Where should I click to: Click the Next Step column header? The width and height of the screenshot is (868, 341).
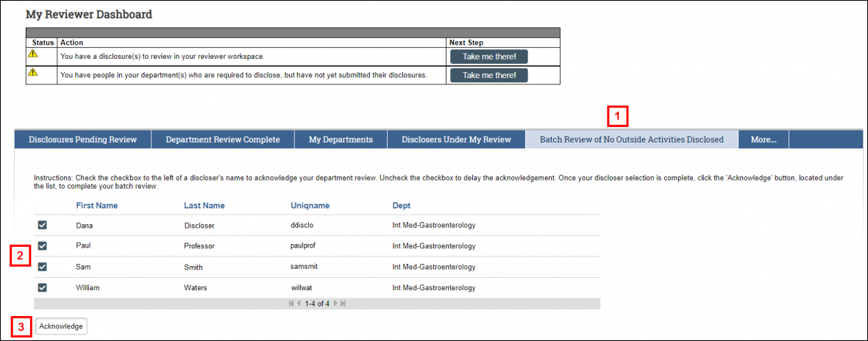pos(466,43)
